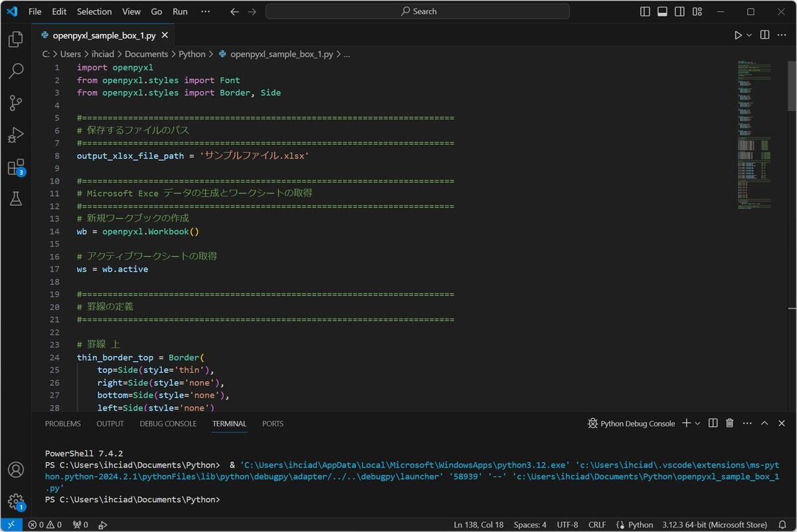Open Source Control in the activity bar
The image size is (797, 532).
tap(15, 103)
